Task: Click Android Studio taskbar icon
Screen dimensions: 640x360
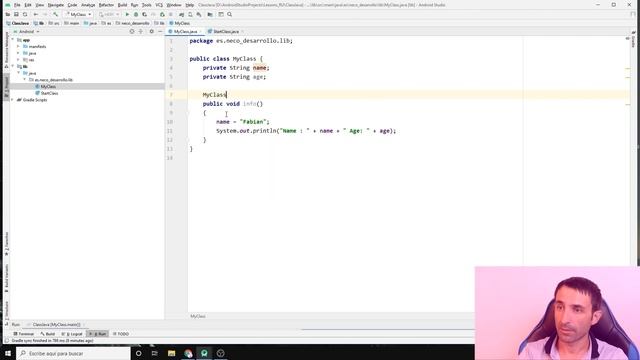Action: [204, 353]
